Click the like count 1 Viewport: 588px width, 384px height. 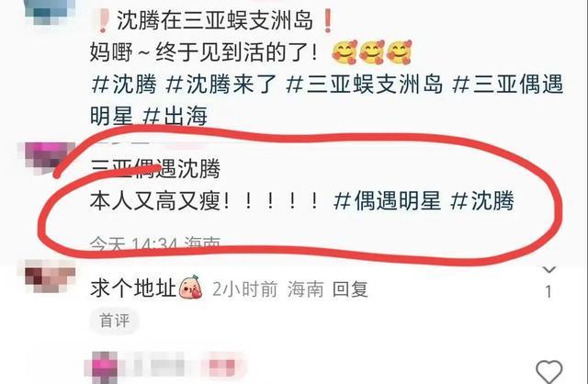tap(548, 292)
